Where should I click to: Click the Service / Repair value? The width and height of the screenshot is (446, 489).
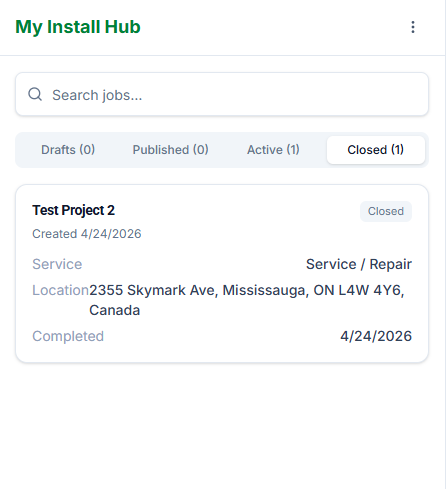pos(359,264)
